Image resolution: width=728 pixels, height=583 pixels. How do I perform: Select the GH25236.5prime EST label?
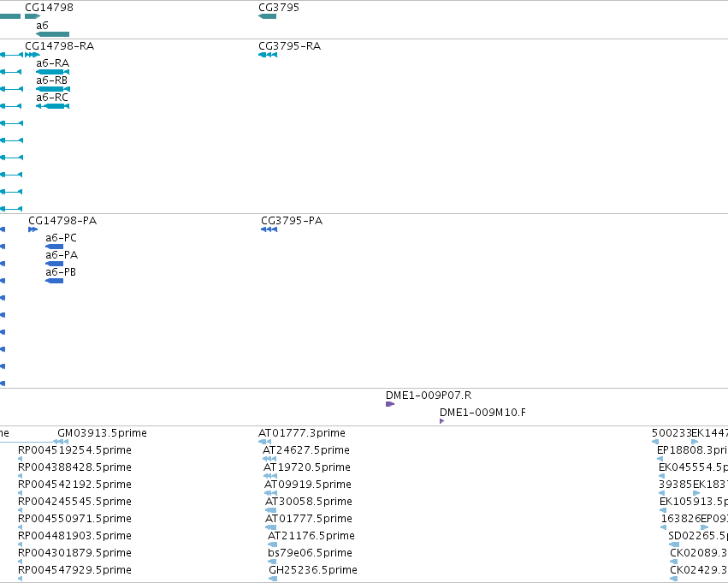(313, 570)
